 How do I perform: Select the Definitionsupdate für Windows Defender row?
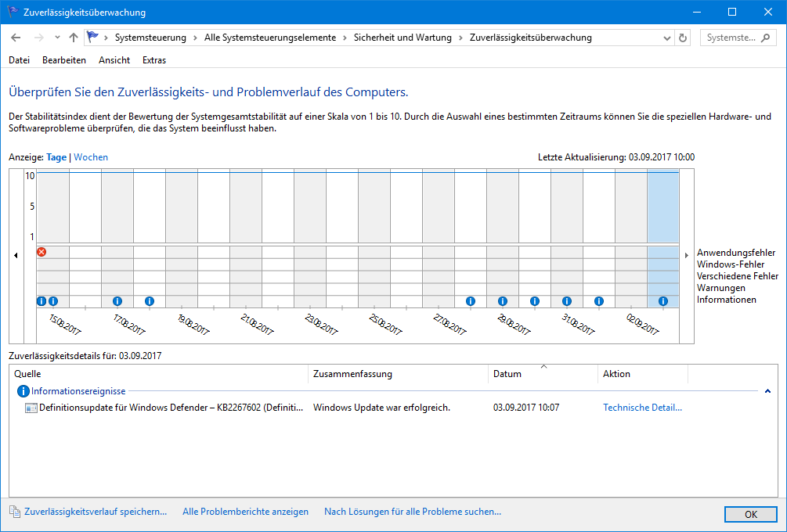394,408
